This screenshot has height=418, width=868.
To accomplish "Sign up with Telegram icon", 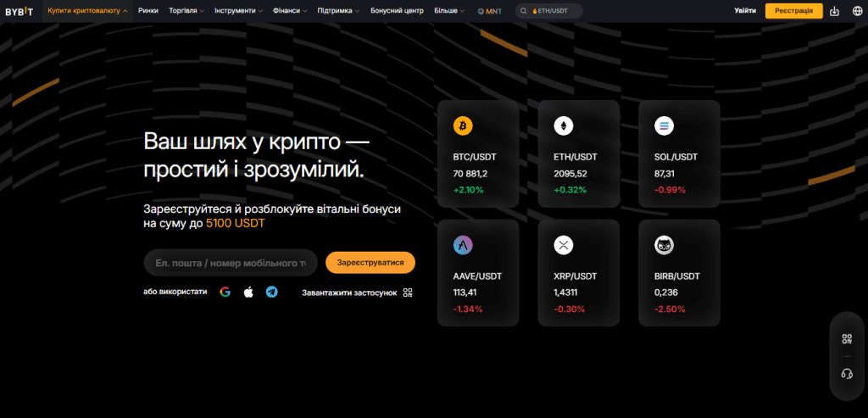I will [x=272, y=293].
